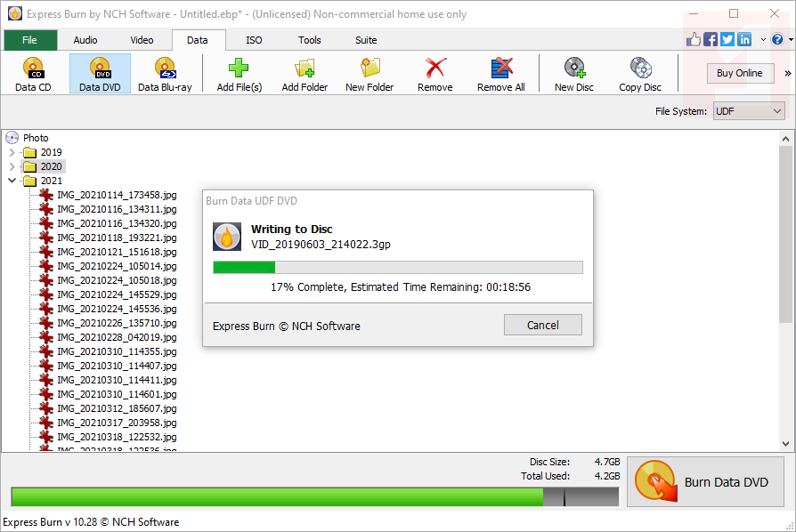The width and height of the screenshot is (796, 532).
Task: Click the file list scroll down arrow
Action: pyautogui.click(x=786, y=444)
